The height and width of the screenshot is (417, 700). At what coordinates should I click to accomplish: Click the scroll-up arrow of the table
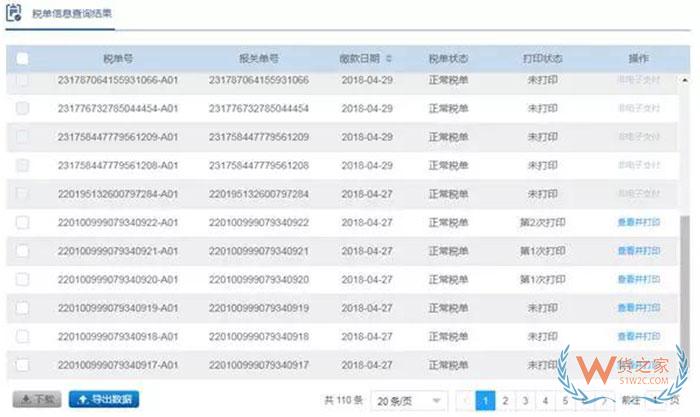point(684,80)
